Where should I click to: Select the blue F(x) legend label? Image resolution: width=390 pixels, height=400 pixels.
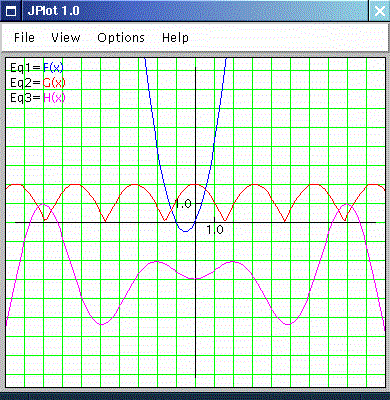pos(53,68)
